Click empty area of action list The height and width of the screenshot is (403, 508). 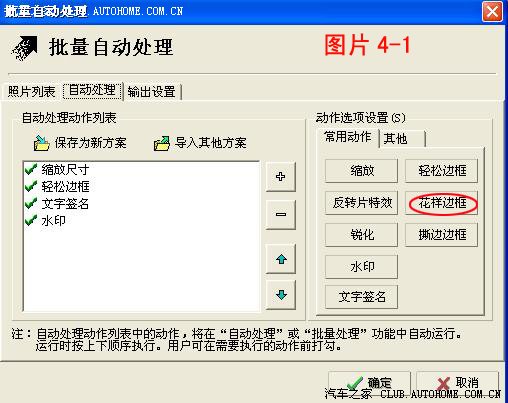point(142,270)
